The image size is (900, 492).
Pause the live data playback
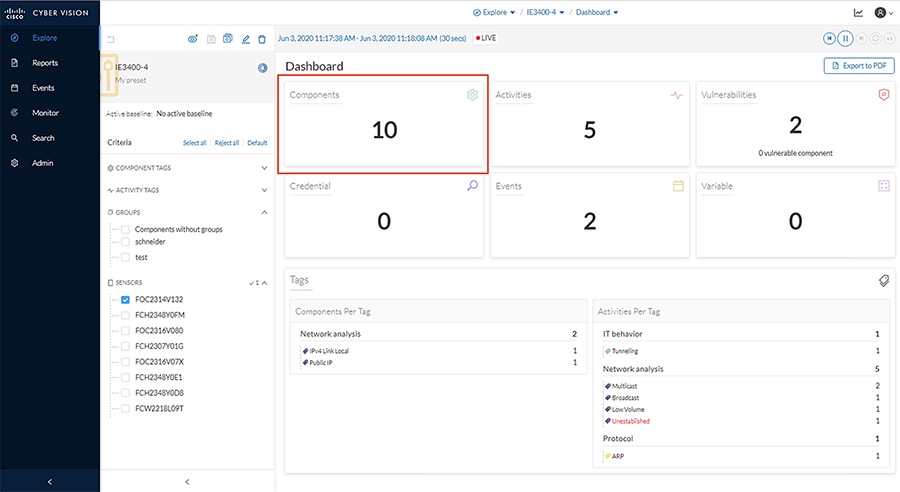tap(845, 38)
